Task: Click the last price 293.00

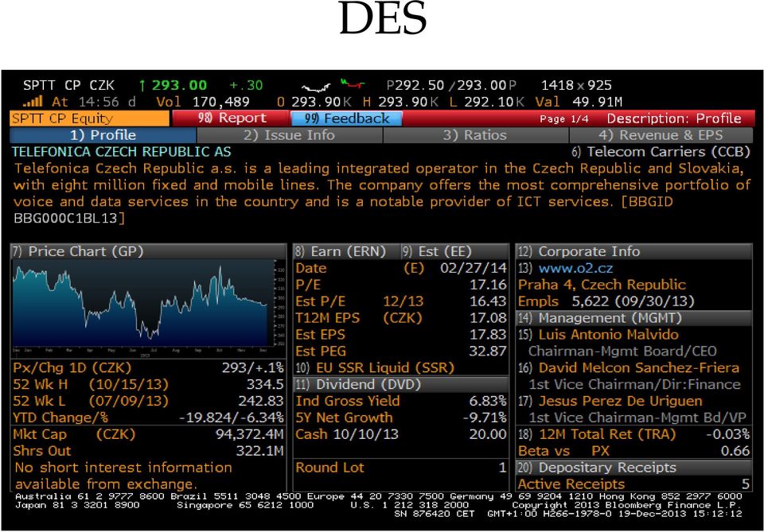Action: click(179, 85)
